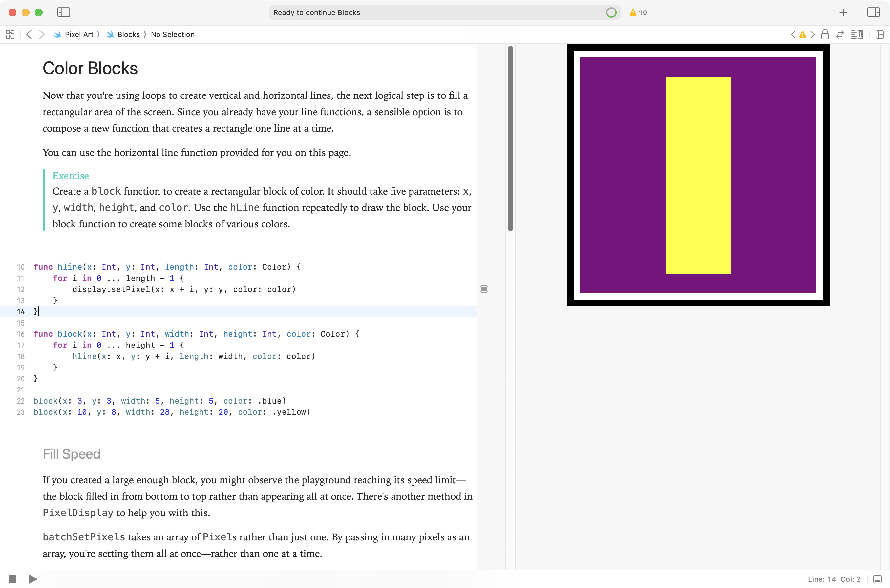Toggle the inspector panel on right

pyautogui.click(x=874, y=12)
